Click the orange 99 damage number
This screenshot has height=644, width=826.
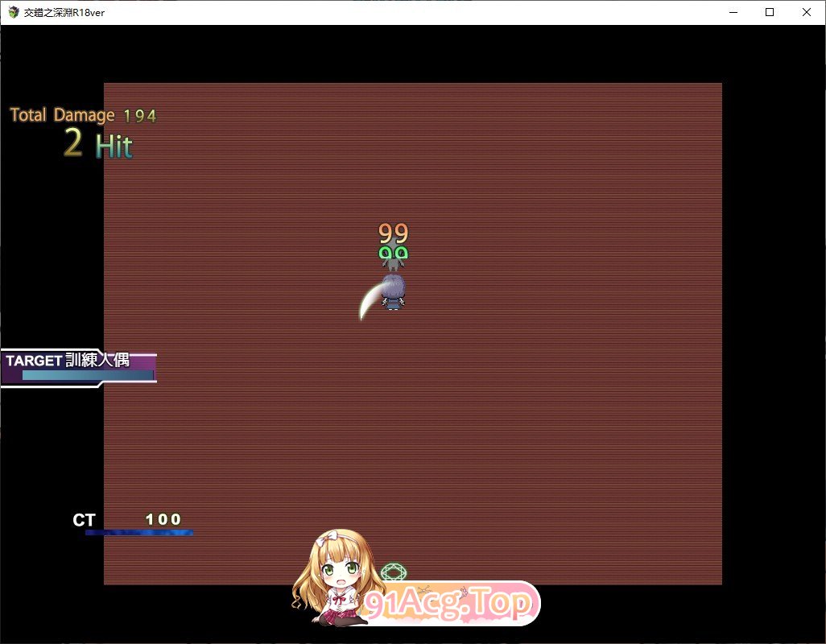[x=394, y=233]
